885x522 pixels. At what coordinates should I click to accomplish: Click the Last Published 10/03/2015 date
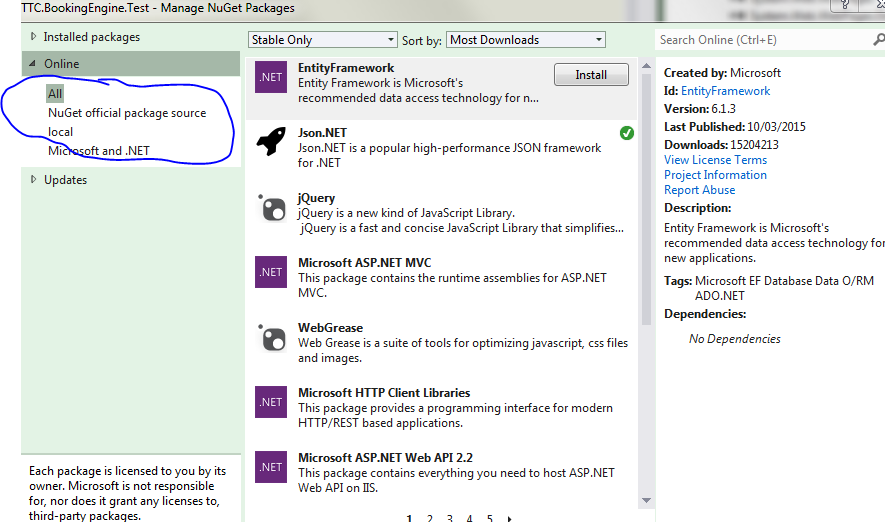tap(776, 127)
